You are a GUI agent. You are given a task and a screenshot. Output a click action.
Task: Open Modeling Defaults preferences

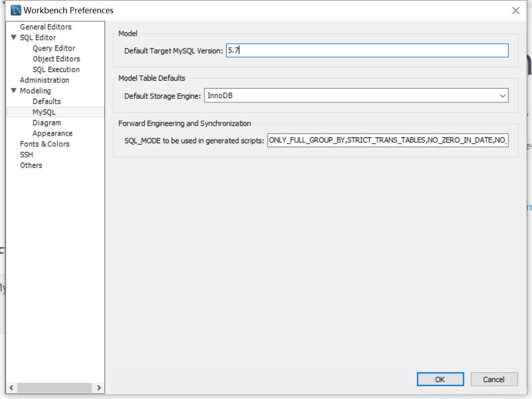point(47,102)
